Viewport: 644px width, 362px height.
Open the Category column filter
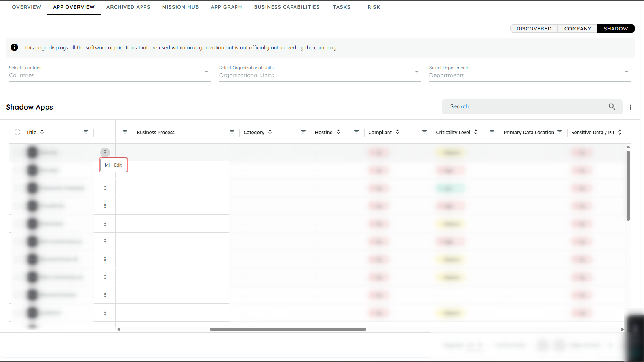(303, 132)
